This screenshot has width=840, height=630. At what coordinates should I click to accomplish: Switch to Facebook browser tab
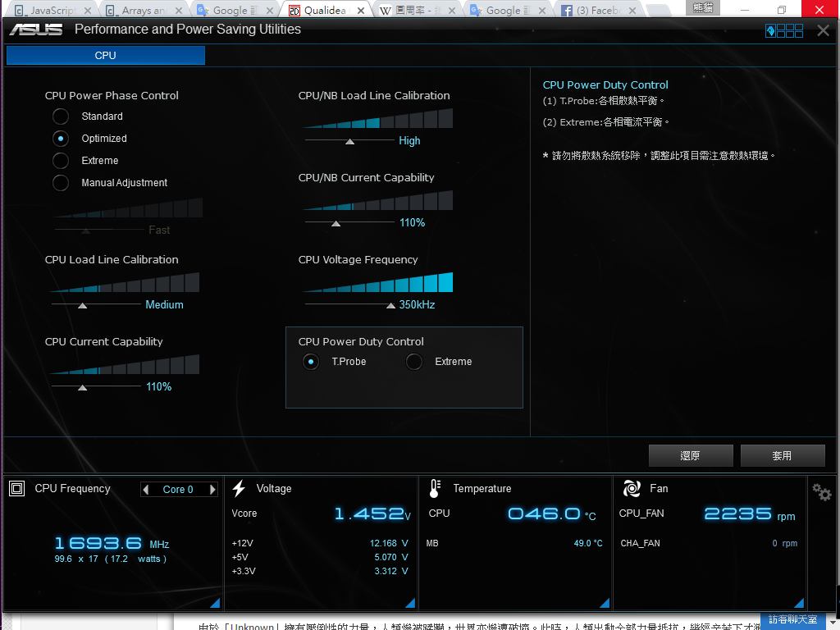[x=599, y=10]
